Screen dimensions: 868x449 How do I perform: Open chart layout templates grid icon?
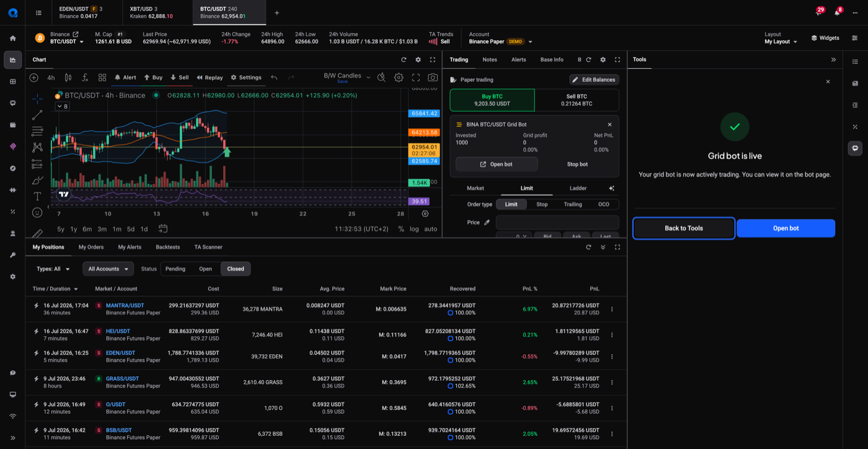click(x=102, y=78)
